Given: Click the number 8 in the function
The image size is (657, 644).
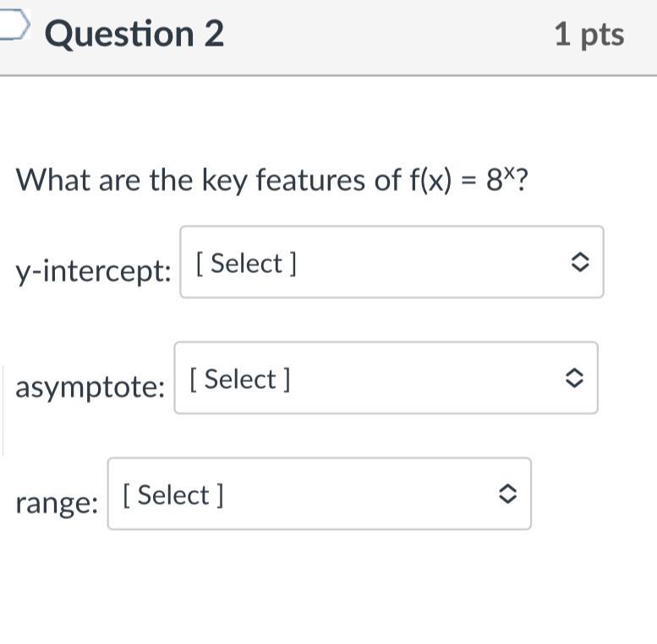Looking at the screenshot, I should click(494, 181).
